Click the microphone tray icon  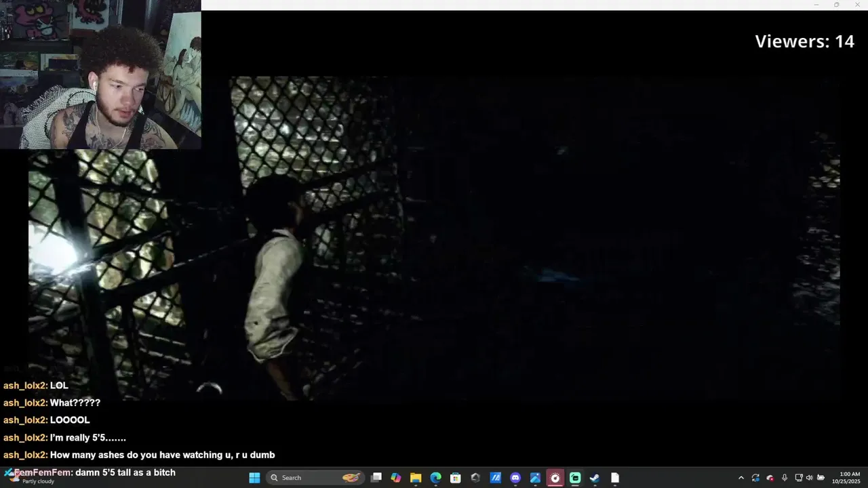tap(785, 478)
